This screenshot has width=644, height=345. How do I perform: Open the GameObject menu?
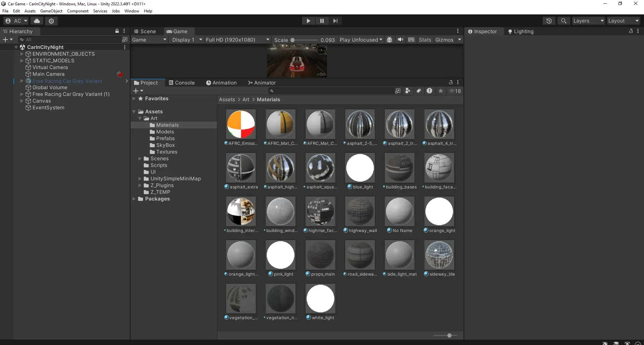point(51,11)
